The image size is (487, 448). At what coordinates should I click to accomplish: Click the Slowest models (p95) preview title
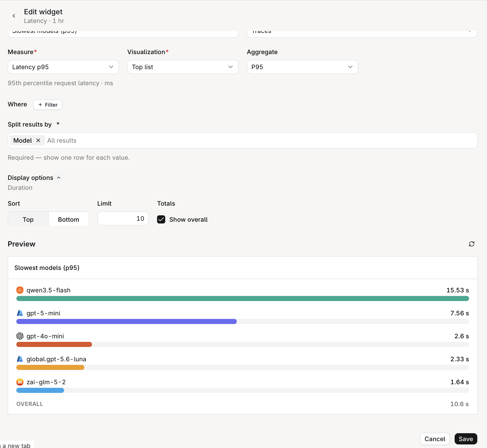tap(47, 268)
